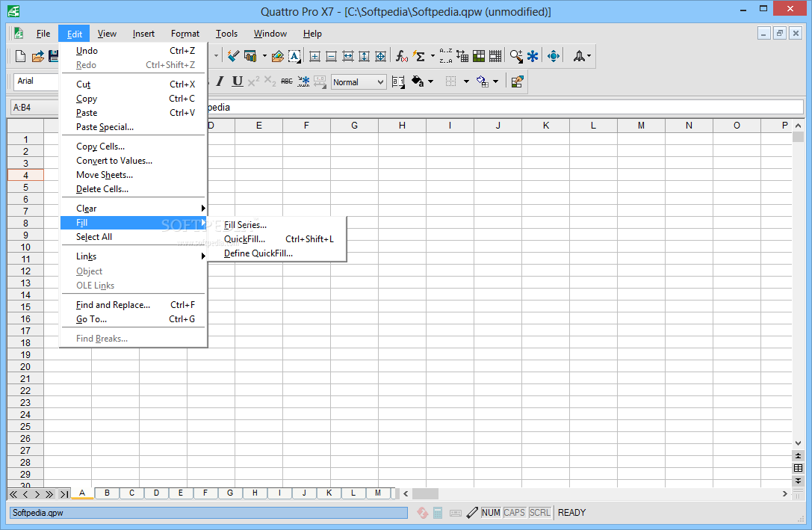
Task: Click the SpeedFormat green grid icon
Action: click(479, 56)
